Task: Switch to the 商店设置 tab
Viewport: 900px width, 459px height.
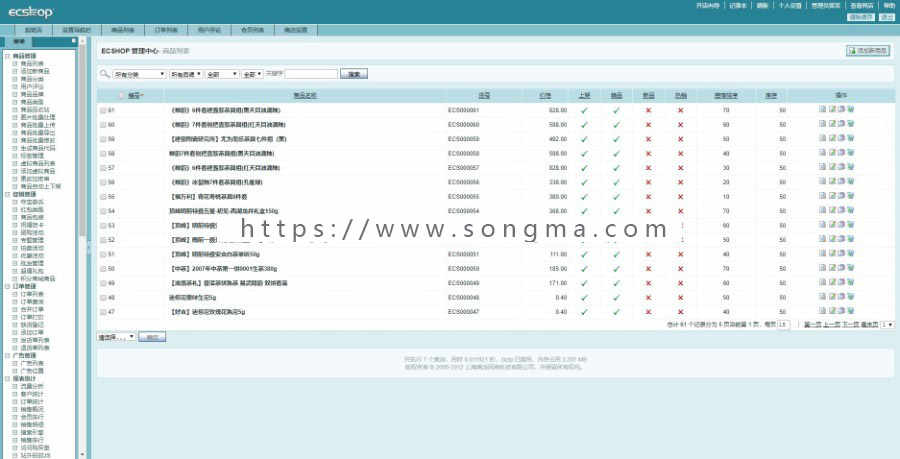Action: [x=296, y=30]
